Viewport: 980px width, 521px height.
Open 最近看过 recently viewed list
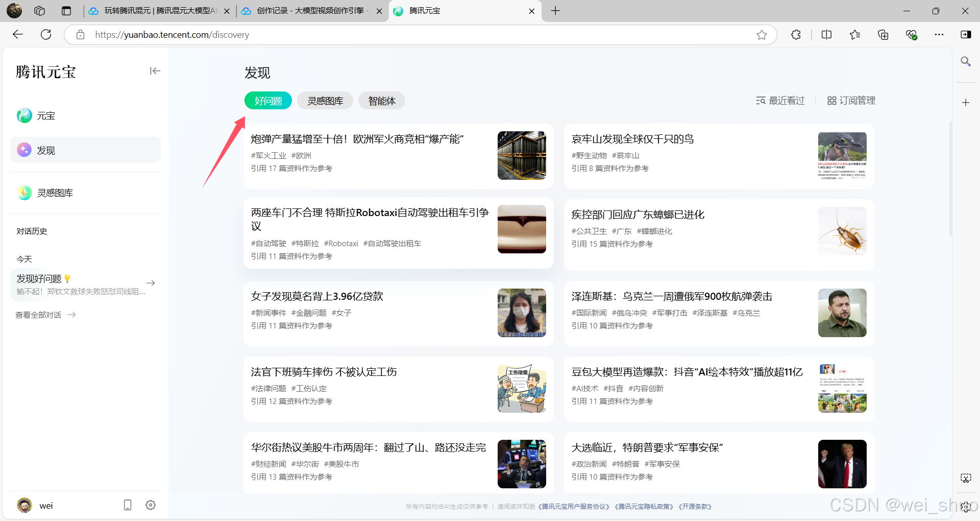tap(780, 101)
